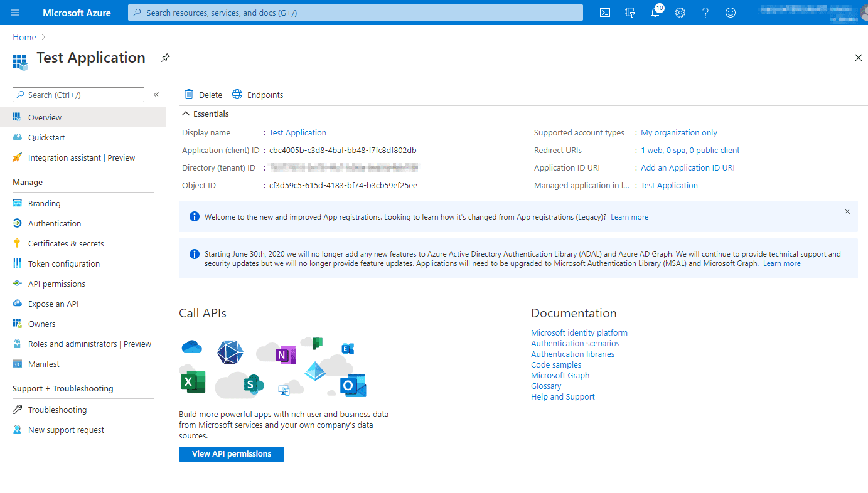
Task: Dismiss the welcome App registrations banner
Action: (x=847, y=211)
